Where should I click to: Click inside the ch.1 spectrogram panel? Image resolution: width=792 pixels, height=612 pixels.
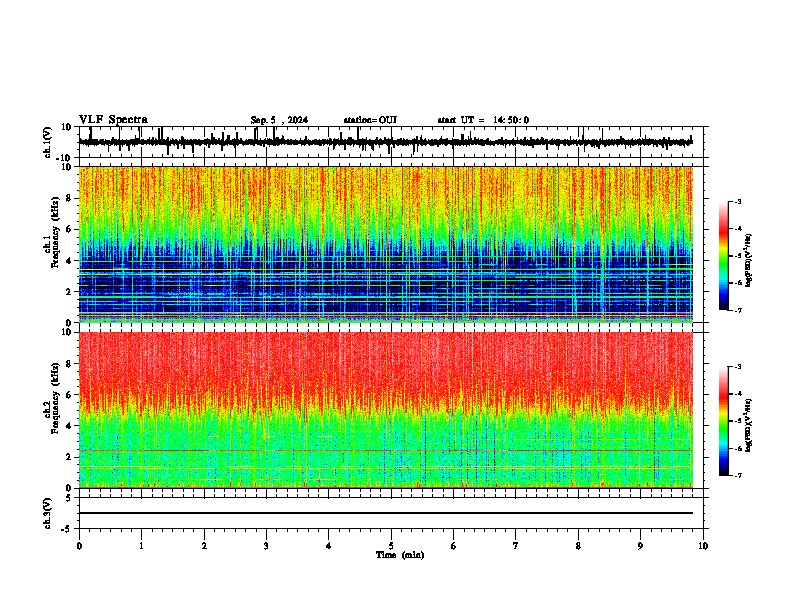[x=385, y=244]
